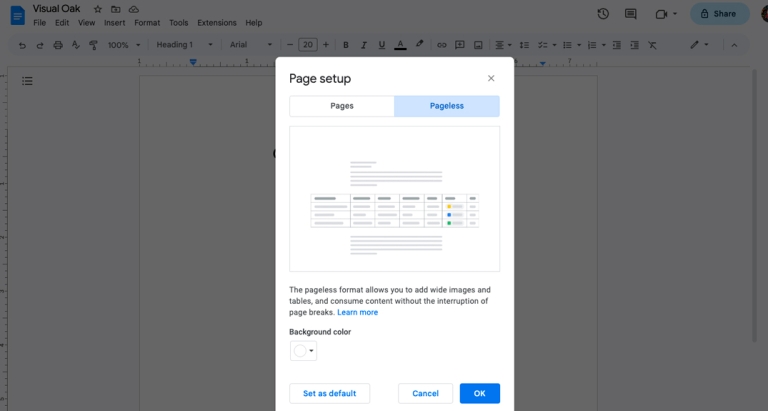Show the document outline icon
The height and width of the screenshot is (411, 768).
(x=27, y=81)
